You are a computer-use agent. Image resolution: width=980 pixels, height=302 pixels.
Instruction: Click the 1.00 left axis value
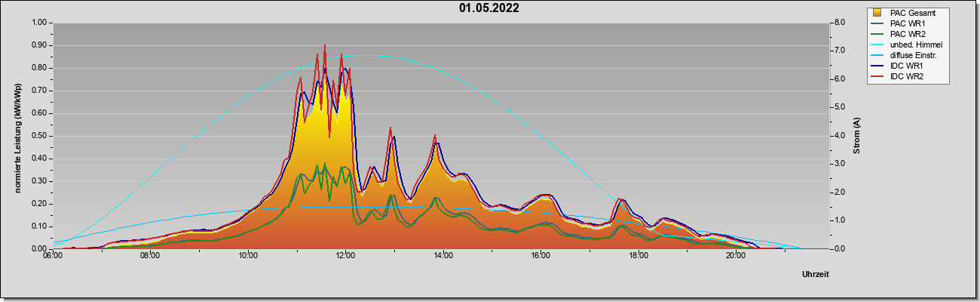click(39, 23)
